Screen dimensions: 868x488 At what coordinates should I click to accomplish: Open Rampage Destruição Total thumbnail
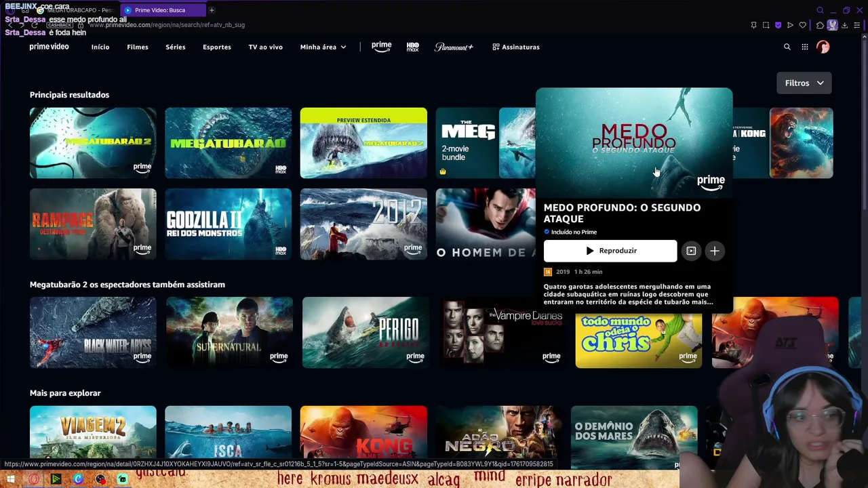point(93,224)
